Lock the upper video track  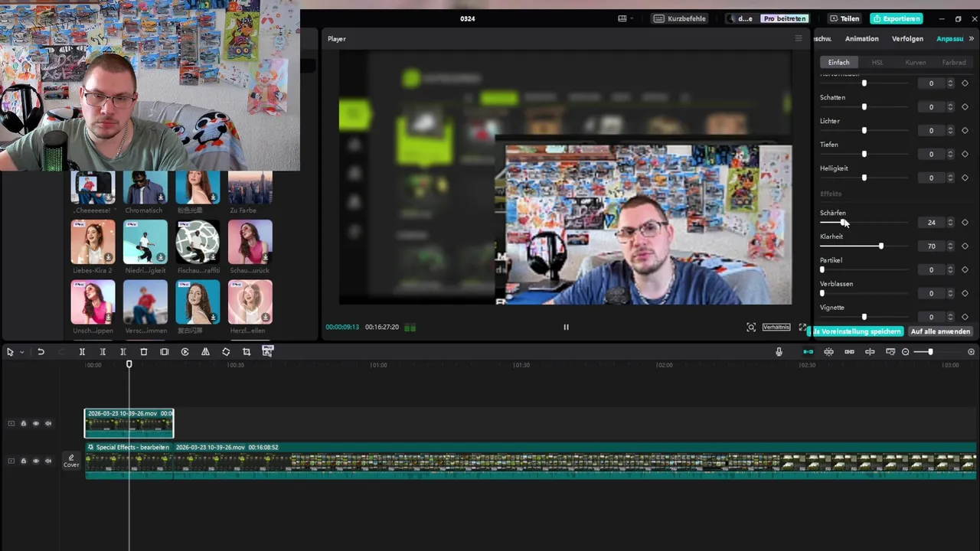click(23, 423)
